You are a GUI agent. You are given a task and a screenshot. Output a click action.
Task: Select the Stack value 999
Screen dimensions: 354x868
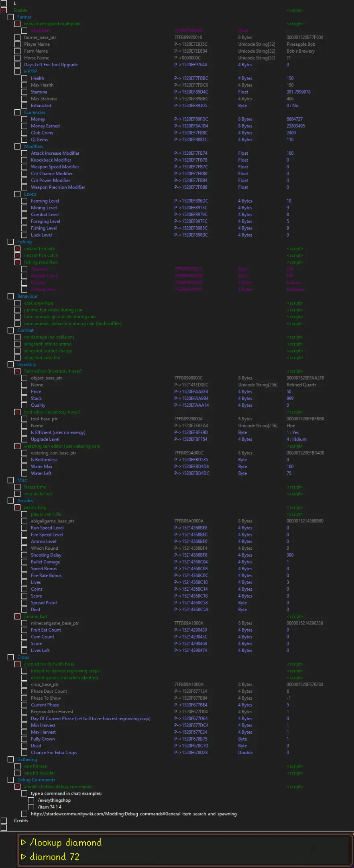point(290,398)
